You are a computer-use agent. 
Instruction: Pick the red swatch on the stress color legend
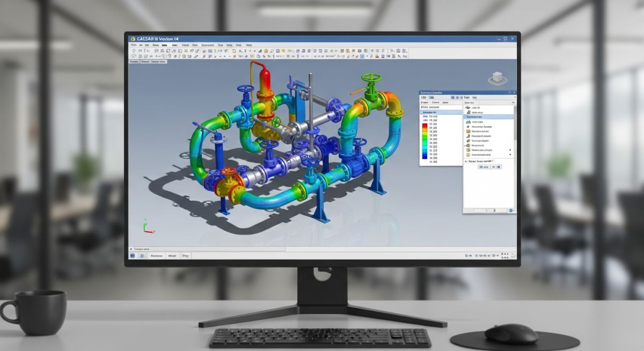click(x=425, y=125)
